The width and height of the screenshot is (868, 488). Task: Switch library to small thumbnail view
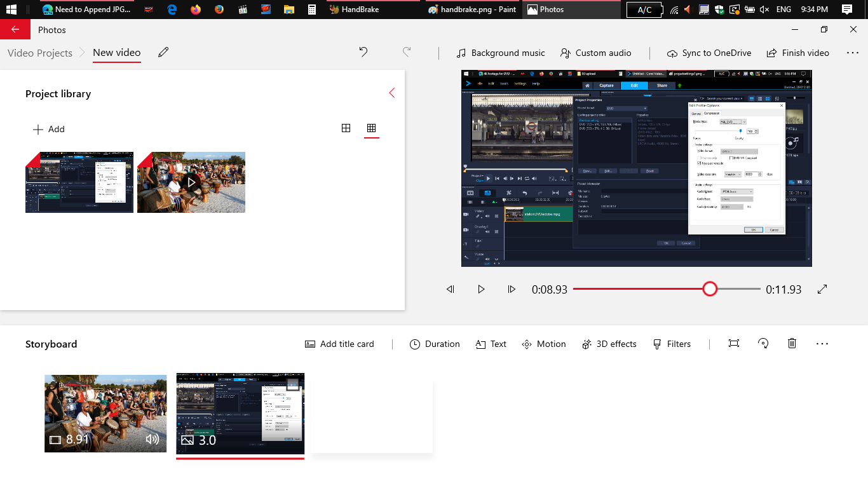371,128
